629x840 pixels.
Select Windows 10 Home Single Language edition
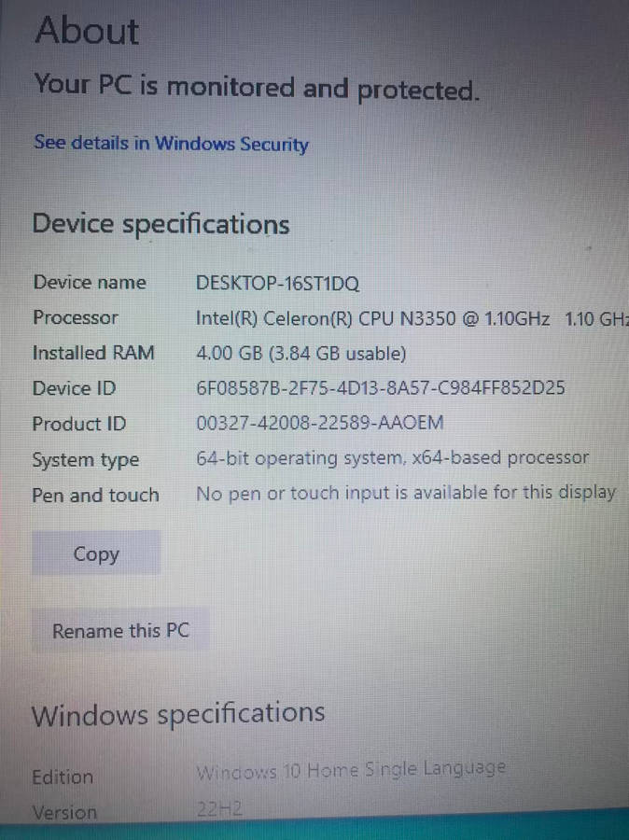351,770
